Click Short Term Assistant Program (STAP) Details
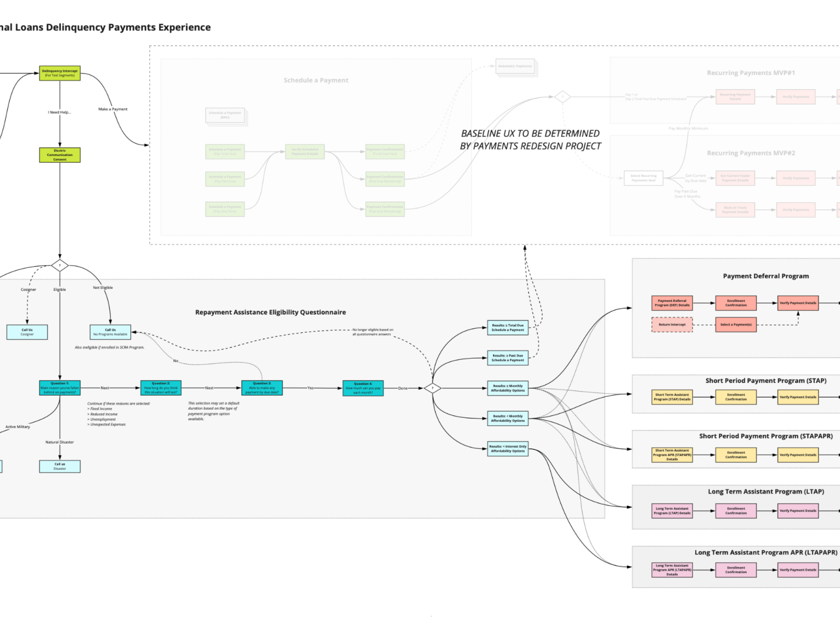The width and height of the screenshot is (840, 630). (672, 397)
